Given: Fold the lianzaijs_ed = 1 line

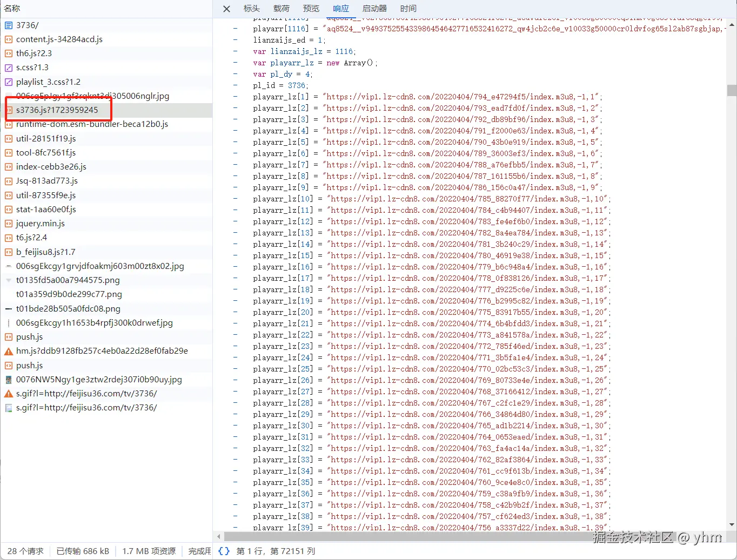Looking at the screenshot, I should (x=236, y=40).
